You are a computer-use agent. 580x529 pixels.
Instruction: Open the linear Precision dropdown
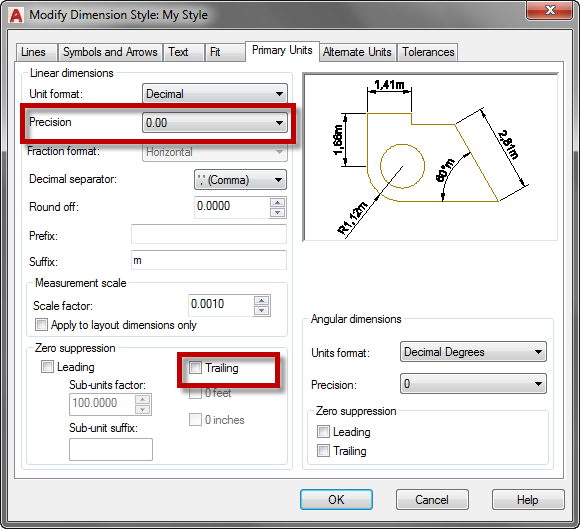coord(215,122)
